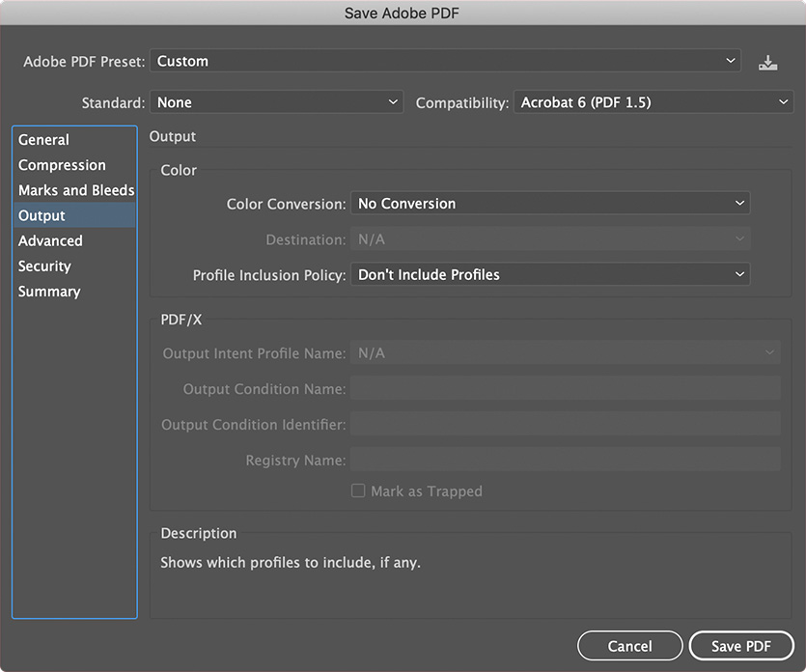Open the Profile Inclusion Policy dropdown
The height and width of the screenshot is (672, 806).
(550, 274)
